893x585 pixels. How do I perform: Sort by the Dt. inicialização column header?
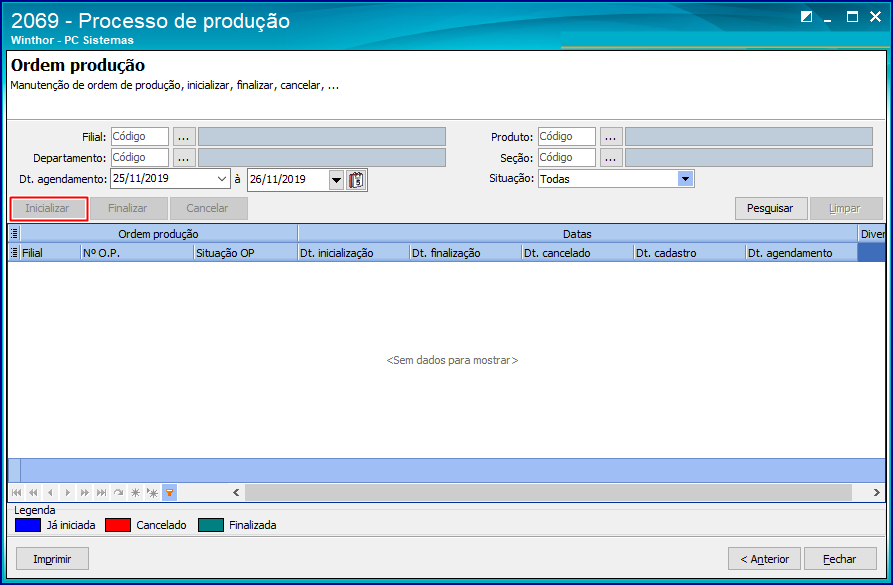pyautogui.click(x=353, y=253)
